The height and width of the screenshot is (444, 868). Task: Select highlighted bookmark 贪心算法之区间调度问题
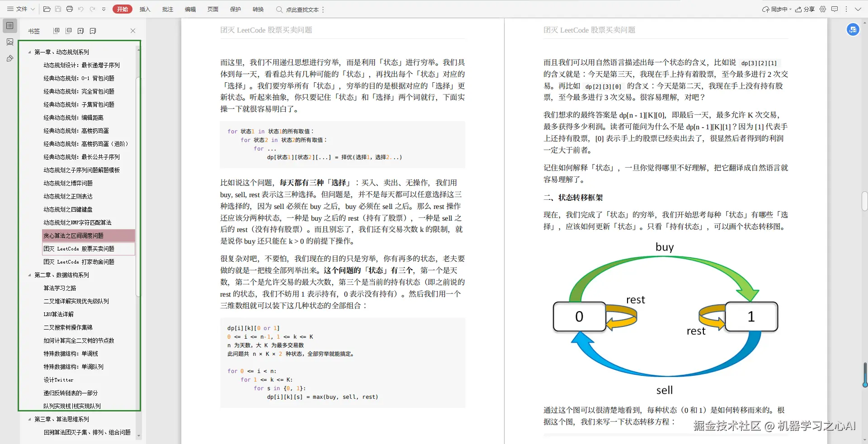[89, 236]
